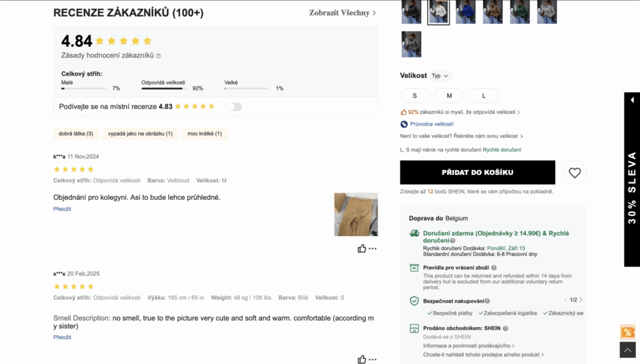
Task: Open Zobrazit Všechny reviews link
Action: (342, 12)
